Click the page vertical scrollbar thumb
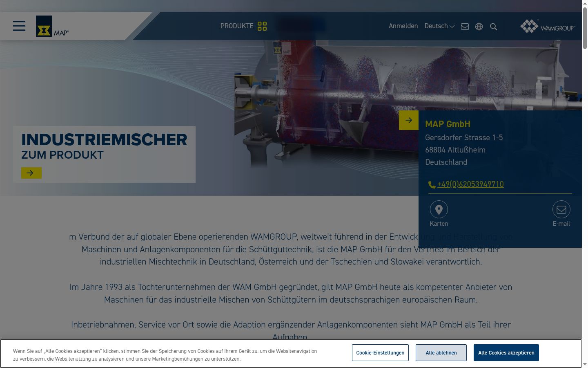588x368 pixels. pos(585,28)
